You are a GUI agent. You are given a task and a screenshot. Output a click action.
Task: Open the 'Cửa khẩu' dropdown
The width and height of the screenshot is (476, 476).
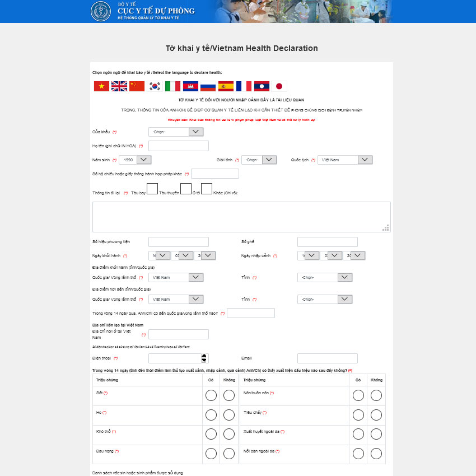click(176, 132)
